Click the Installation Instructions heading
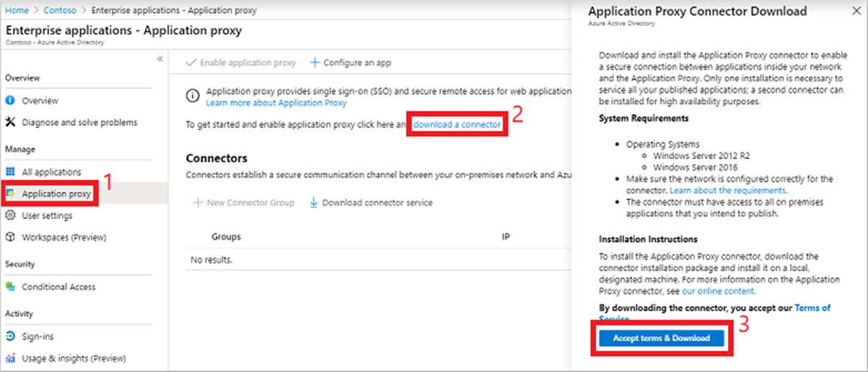This screenshot has width=868, height=372. (x=648, y=238)
